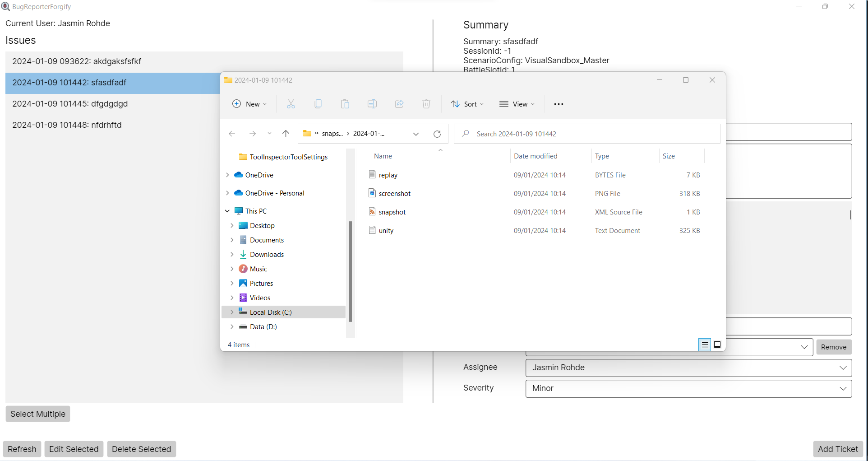Click the Delete trash can icon
Viewport: 868px width, 461px height.
click(426, 104)
